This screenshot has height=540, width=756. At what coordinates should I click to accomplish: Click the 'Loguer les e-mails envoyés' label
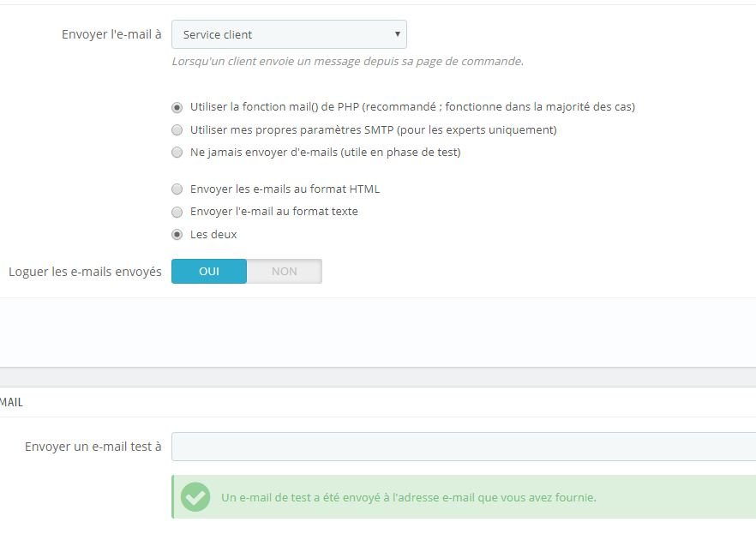click(85, 272)
